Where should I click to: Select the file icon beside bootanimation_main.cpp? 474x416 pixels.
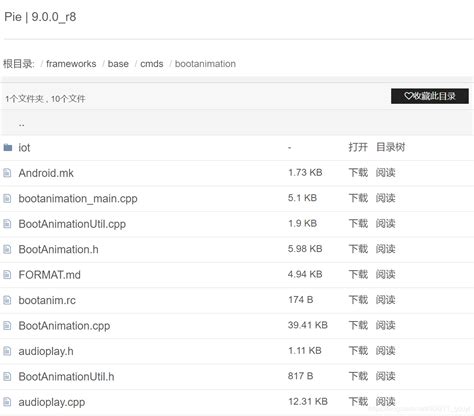[7, 198]
